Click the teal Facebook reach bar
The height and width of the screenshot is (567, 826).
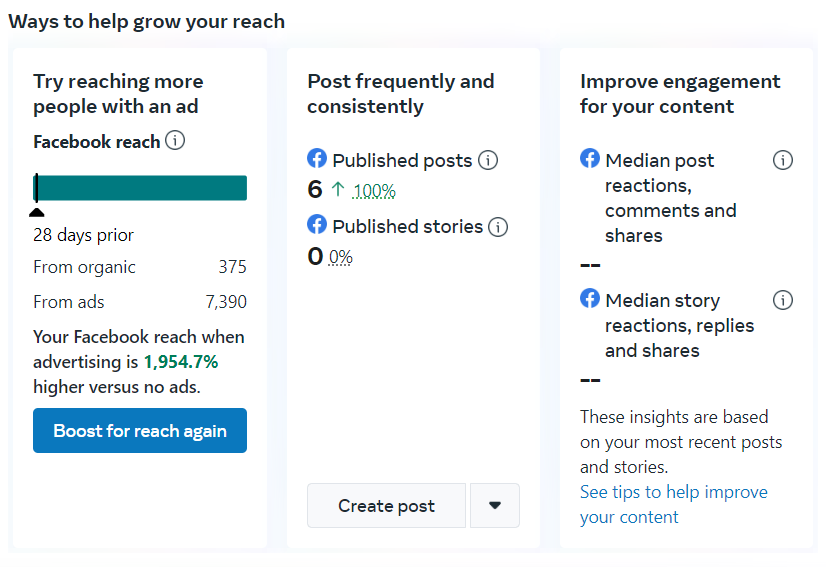coord(140,188)
